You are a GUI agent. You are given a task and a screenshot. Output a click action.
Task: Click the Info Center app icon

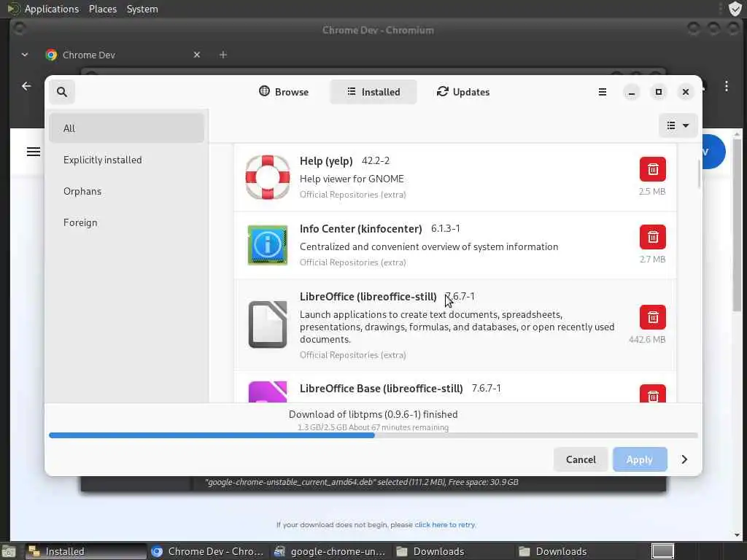point(267,245)
